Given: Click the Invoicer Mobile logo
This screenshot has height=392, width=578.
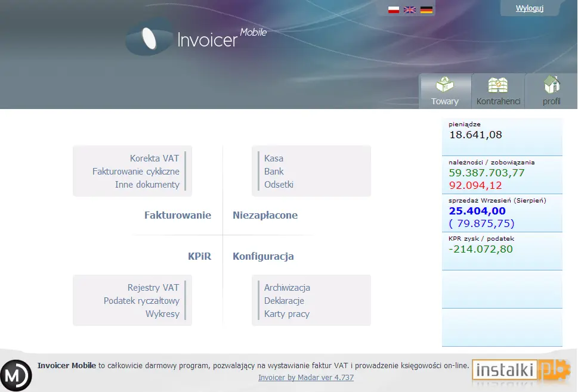Looking at the screenshot, I should pyautogui.click(x=196, y=38).
